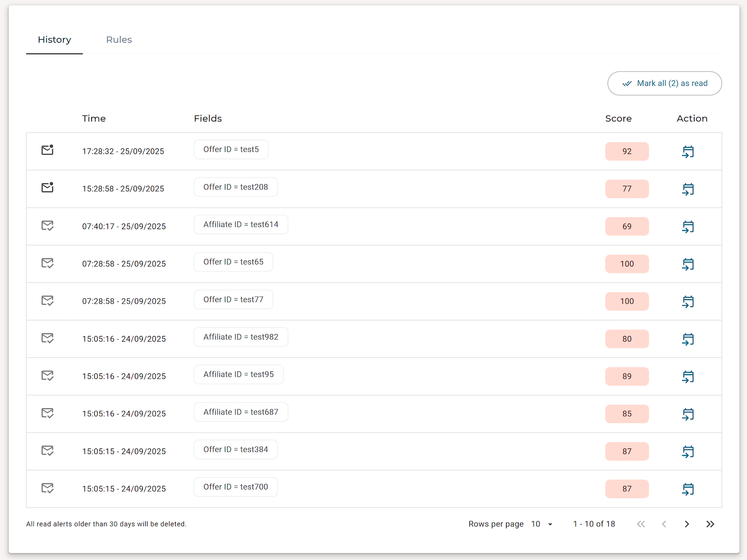The height and width of the screenshot is (560, 747).
Task: Open action icon for Affiliate ID test687
Action: tap(688, 414)
